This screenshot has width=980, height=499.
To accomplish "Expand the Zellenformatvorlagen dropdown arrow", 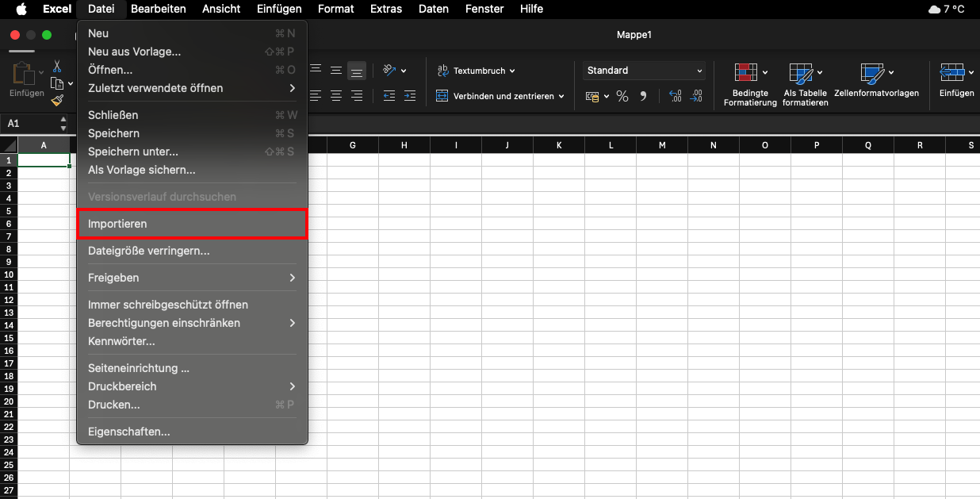I will 892,73.
